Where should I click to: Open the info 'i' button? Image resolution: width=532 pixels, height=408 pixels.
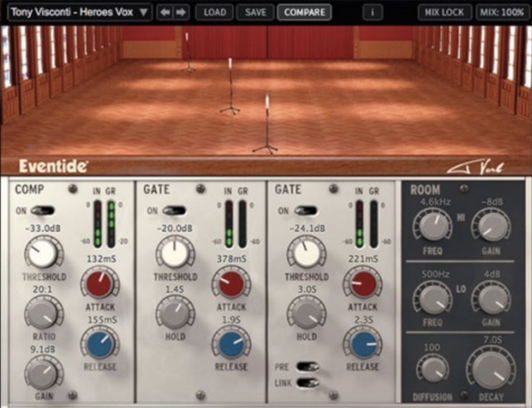pos(372,12)
